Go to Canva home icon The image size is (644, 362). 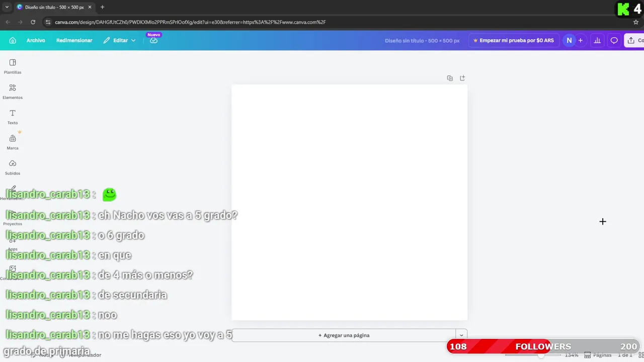[13, 40]
